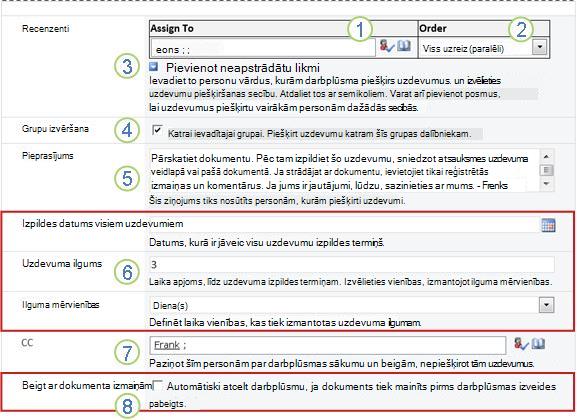Click the CC people input field
The width and height of the screenshot is (577, 420).
[328, 345]
